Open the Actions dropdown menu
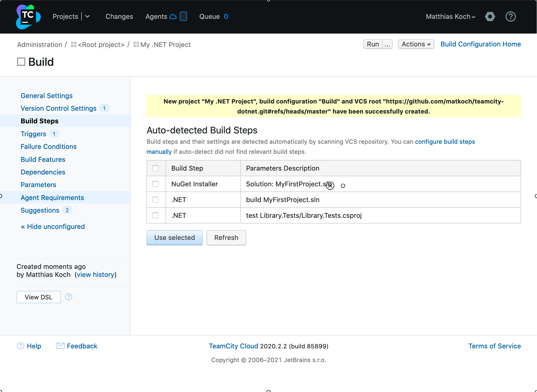The width and height of the screenshot is (537, 392). click(x=416, y=44)
